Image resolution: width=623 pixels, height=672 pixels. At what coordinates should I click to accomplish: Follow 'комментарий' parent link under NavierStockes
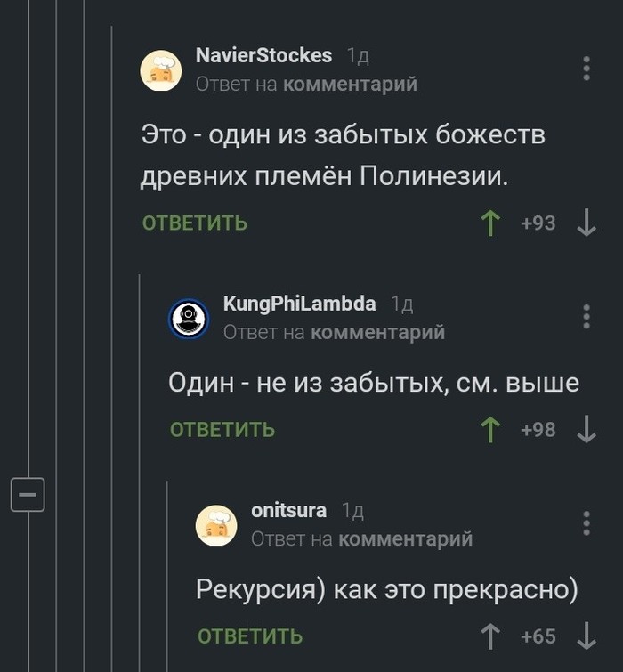coord(350,84)
